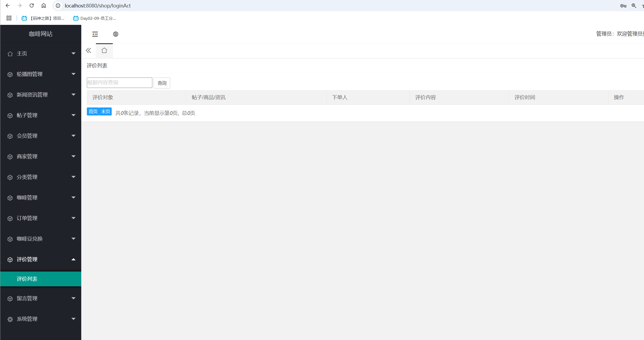The width and height of the screenshot is (644, 340).
Task: Click the 末页 pagination button
Action: [x=106, y=111]
